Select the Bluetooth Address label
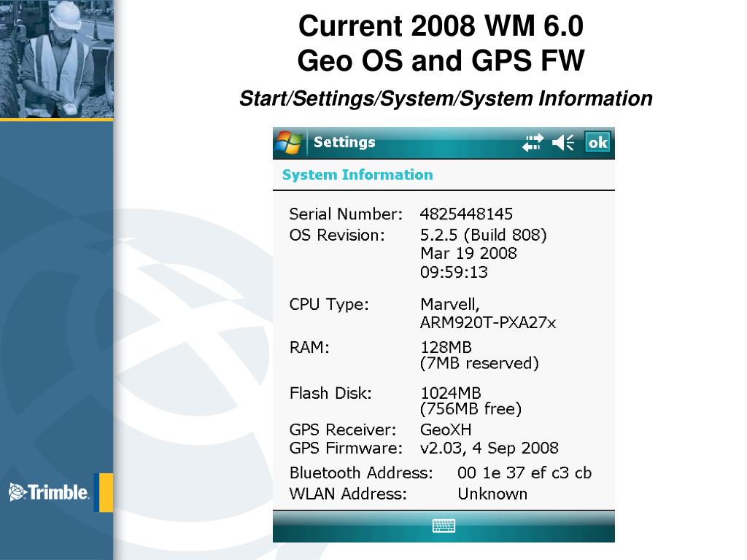This screenshot has width=747, height=560. (x=361, y=472)
